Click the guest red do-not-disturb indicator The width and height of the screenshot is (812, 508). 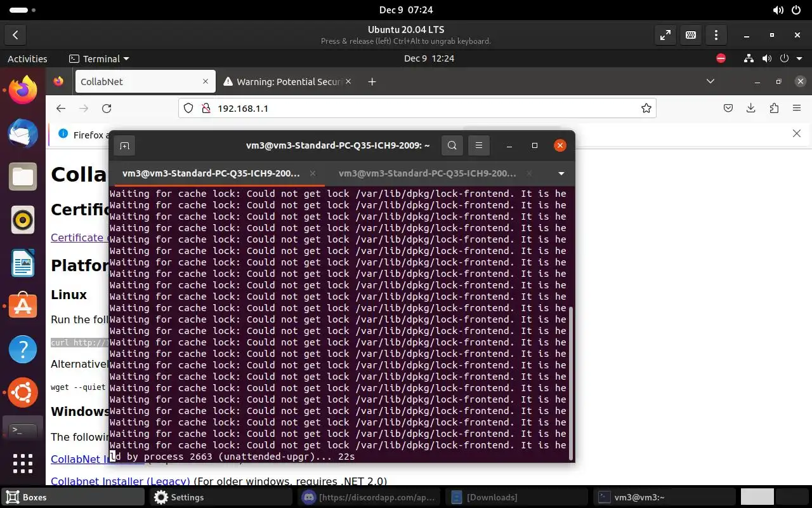(x=721, y=58)
